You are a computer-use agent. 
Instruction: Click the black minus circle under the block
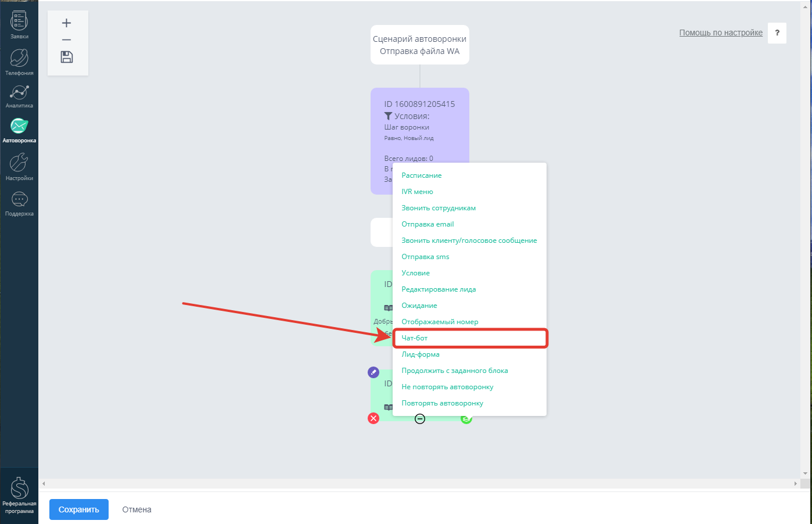click(x=420, y=419)
